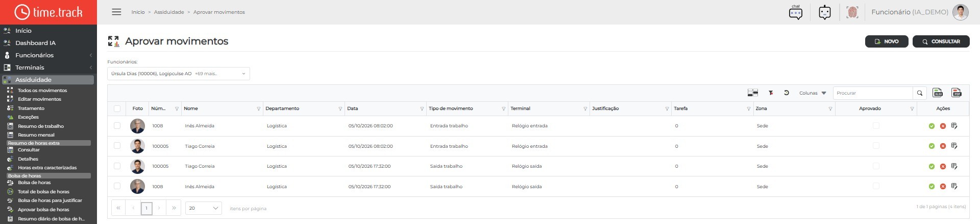Click the CONSULTAR button
Screen dimensions: 980x224
[x=941, y=41]
